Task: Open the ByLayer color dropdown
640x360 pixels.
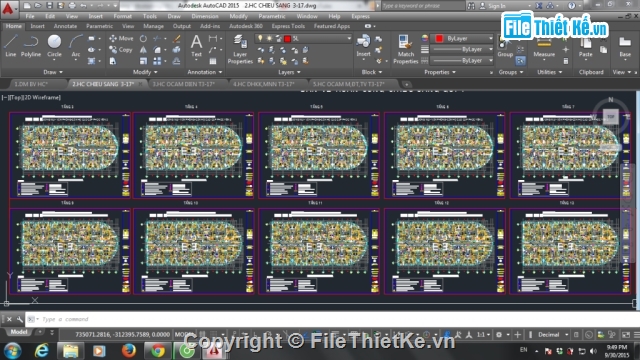Action: click(464, 38)
